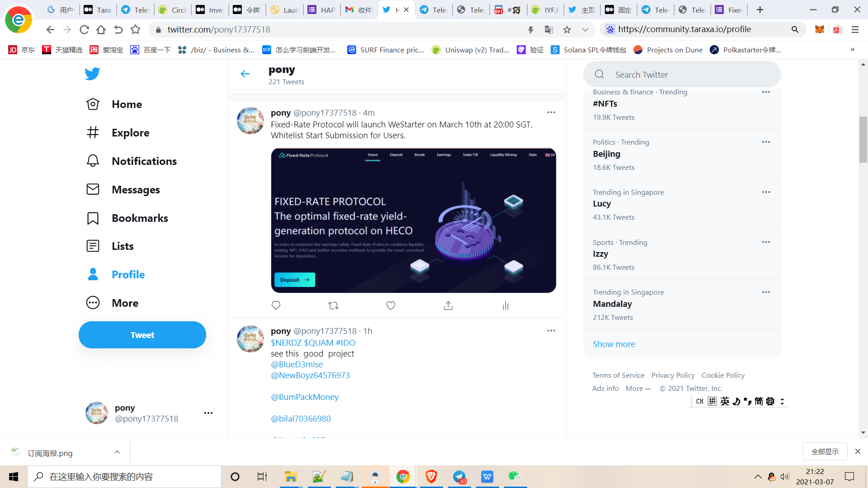
Task: Retweet the Fixed-Rate Protocol tweet
Action: point(333,305)
